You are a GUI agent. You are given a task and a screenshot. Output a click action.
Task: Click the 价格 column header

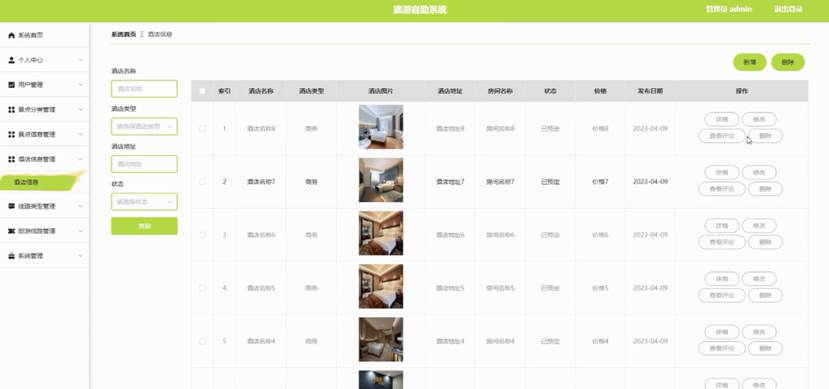click(x=600, y=91)
